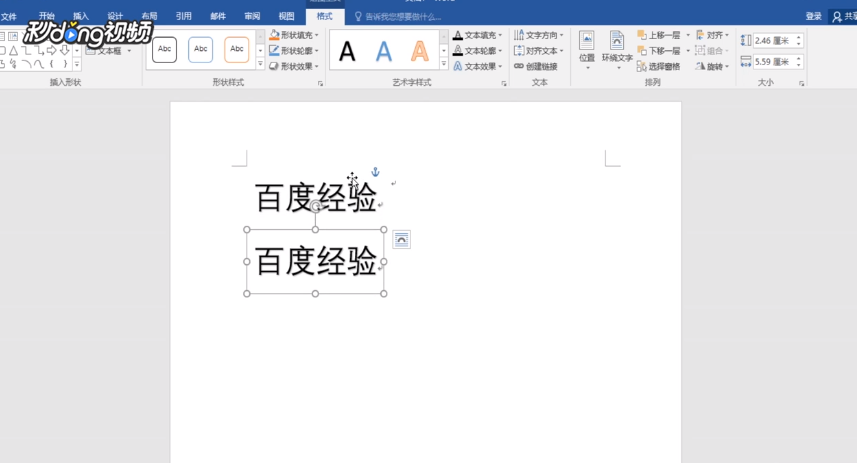Open the 大小 size dialog launcher
857x463 pixels.
click(801, 84)
